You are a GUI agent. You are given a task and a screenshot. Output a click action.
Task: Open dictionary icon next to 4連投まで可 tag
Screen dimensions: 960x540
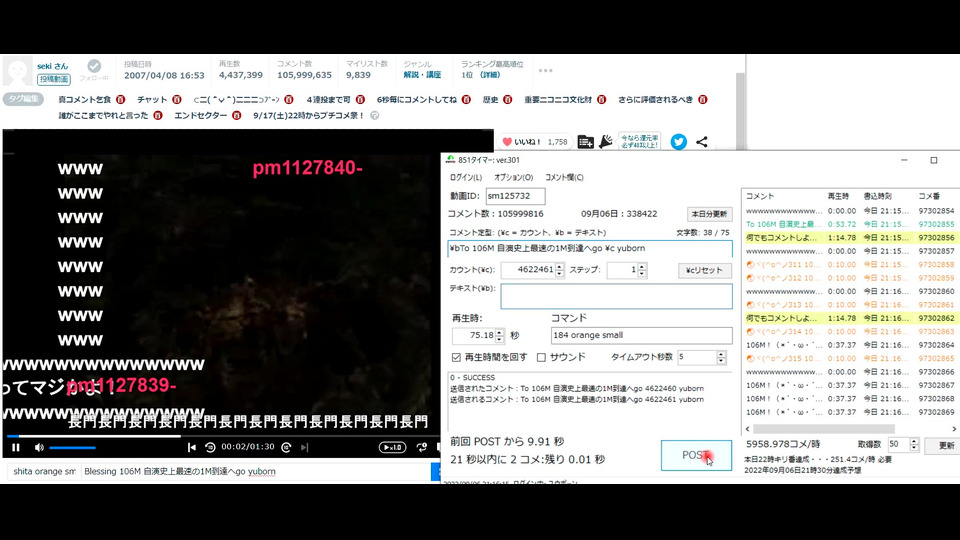click(x=360, y=99)
